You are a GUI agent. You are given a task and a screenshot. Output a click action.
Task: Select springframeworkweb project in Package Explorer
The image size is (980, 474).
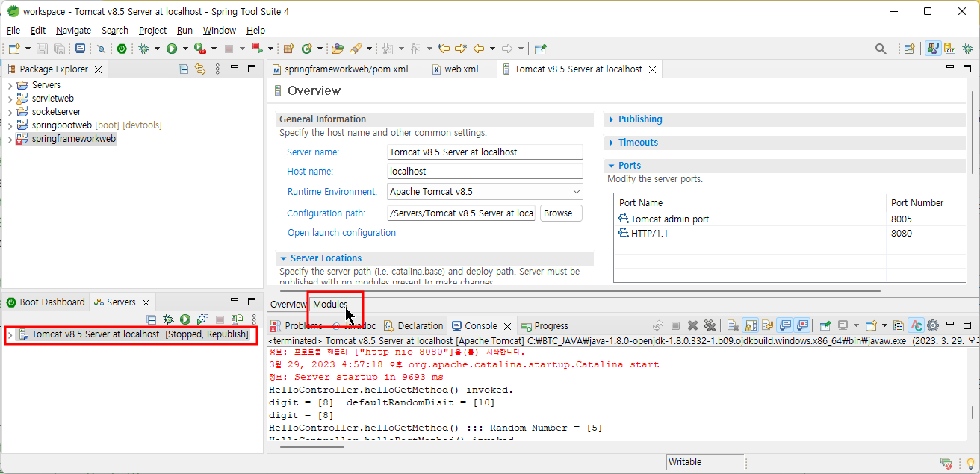[x=66, y=139]
